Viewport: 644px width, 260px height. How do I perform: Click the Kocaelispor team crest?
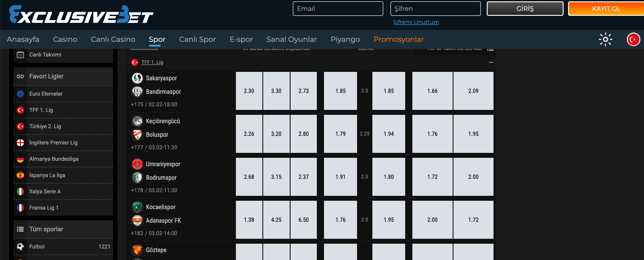pyautogui.click(x=137, y=207)
